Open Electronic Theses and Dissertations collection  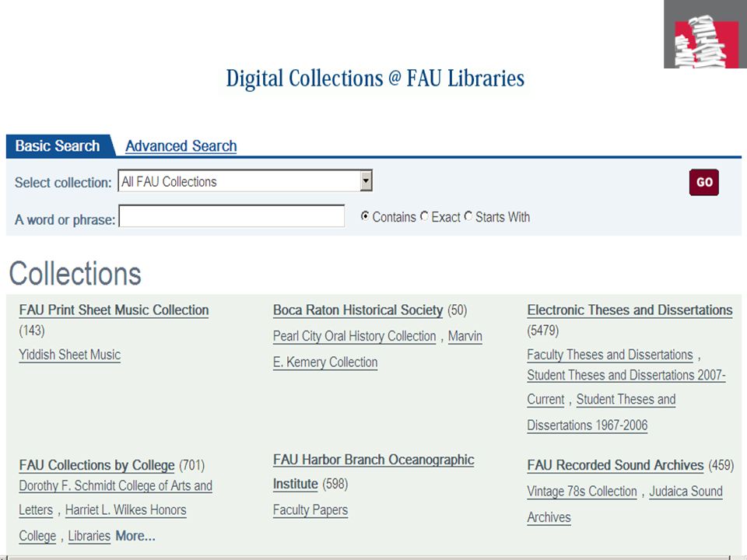click(x=630, y=310)
